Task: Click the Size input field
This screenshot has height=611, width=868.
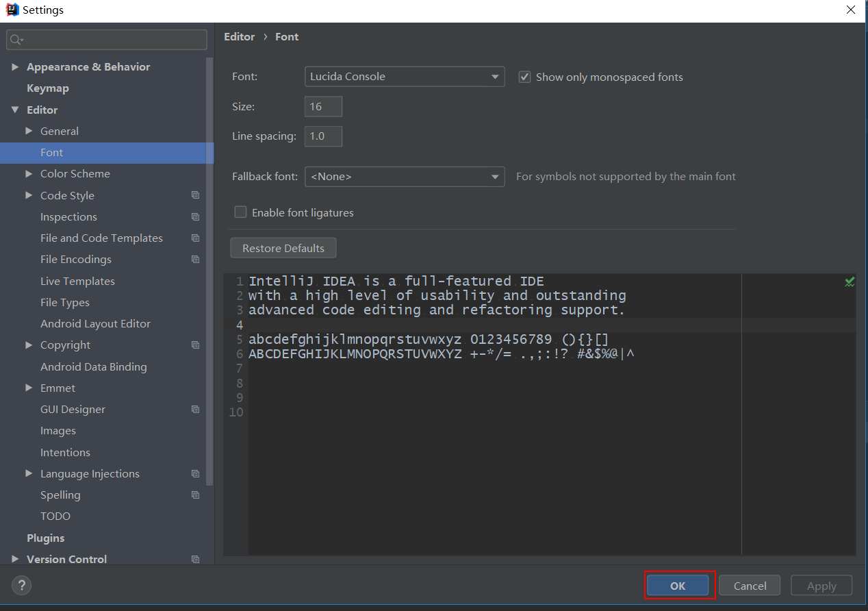Action: click(x=323, y=107)
